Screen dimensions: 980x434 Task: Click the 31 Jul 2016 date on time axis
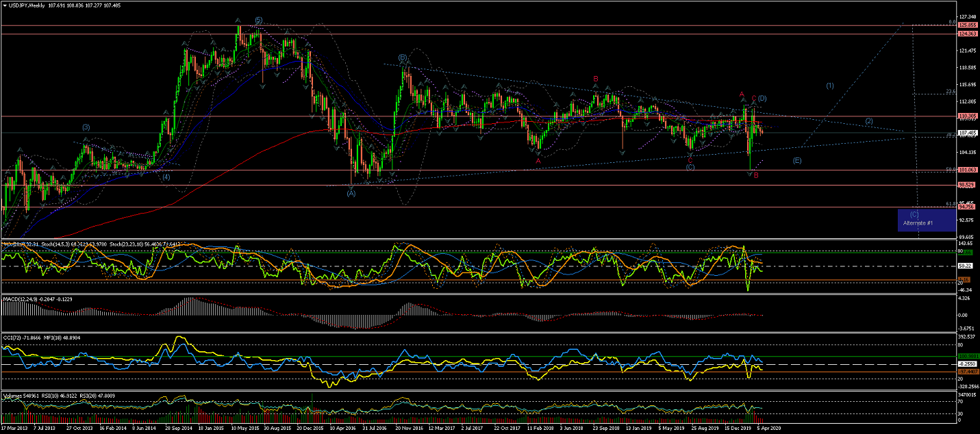pos(375,429)
